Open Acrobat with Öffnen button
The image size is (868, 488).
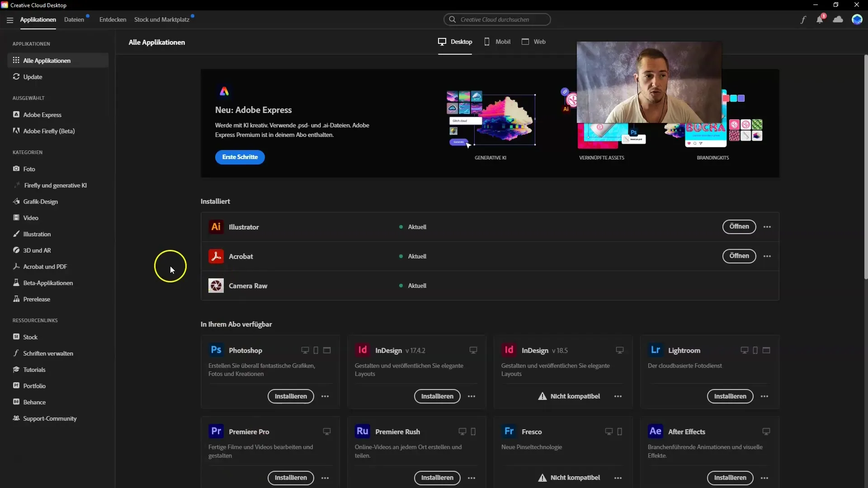click(x=739, y=256)
